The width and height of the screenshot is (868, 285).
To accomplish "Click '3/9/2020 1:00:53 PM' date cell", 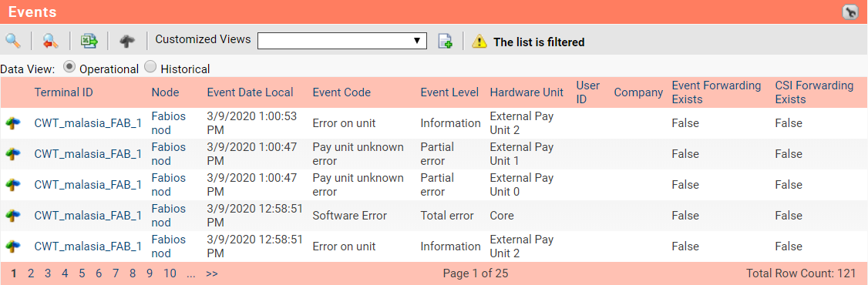I will [x=252, y=123].
